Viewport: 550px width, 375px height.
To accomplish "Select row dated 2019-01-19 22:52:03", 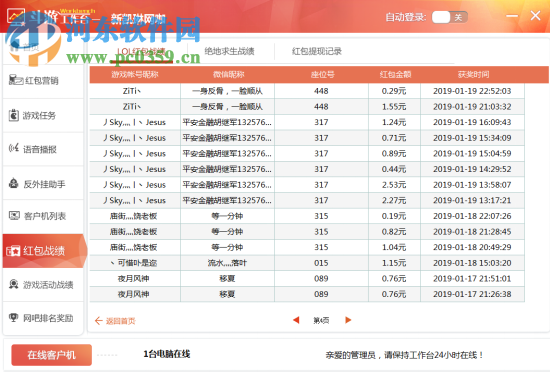I will click(x=307, y=91).
